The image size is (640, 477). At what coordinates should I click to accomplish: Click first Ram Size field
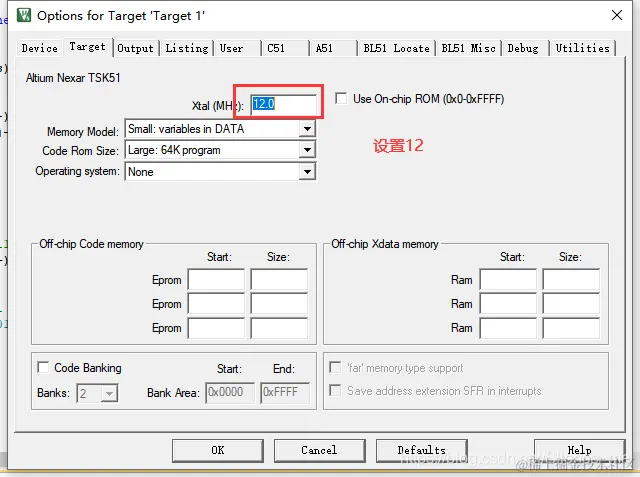point(571,280)
